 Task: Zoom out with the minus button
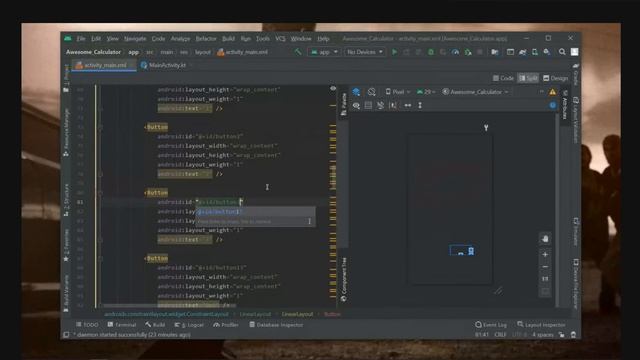click(x=545, y=267)
